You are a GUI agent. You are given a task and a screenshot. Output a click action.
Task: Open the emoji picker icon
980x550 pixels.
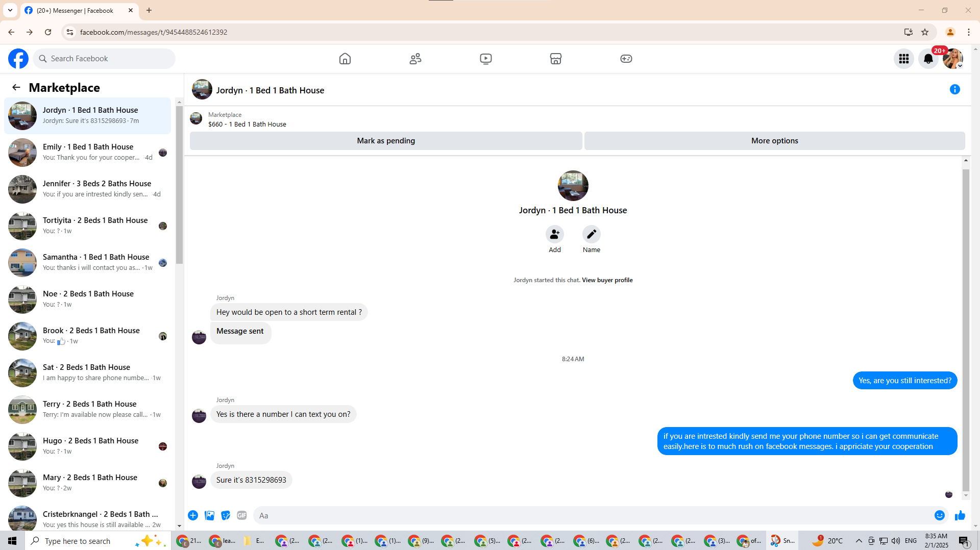click(940, 515)
